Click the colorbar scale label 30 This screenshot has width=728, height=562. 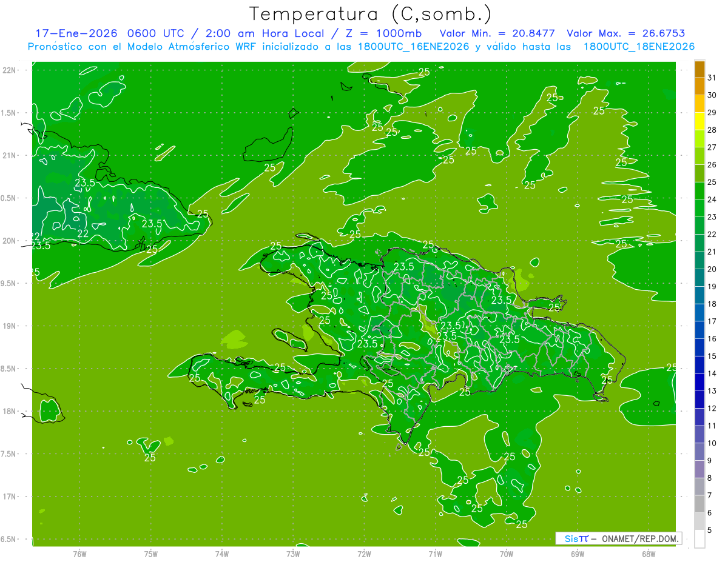712,95
